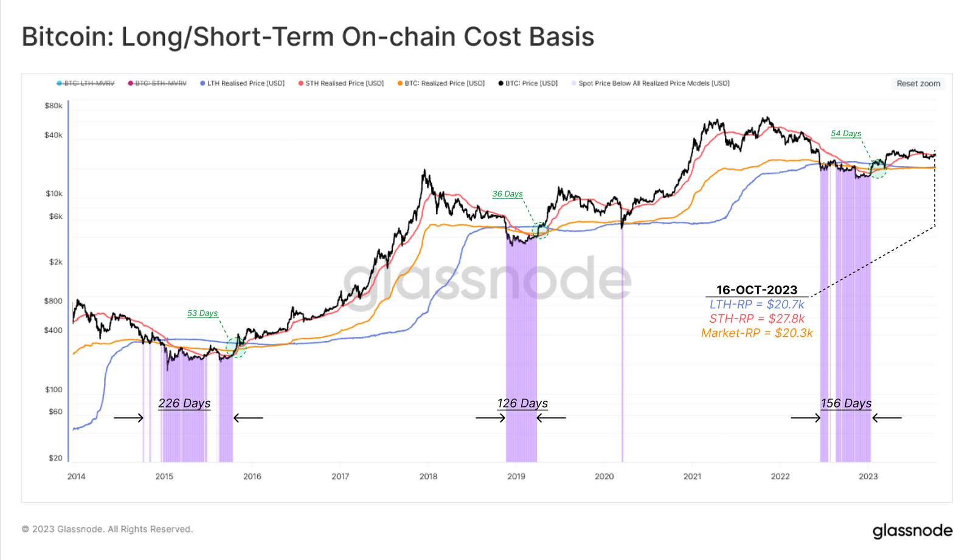Toggle the BTC: Price [USD] legend entry
This screenshot has height=560, width=973.
(528, 83)
